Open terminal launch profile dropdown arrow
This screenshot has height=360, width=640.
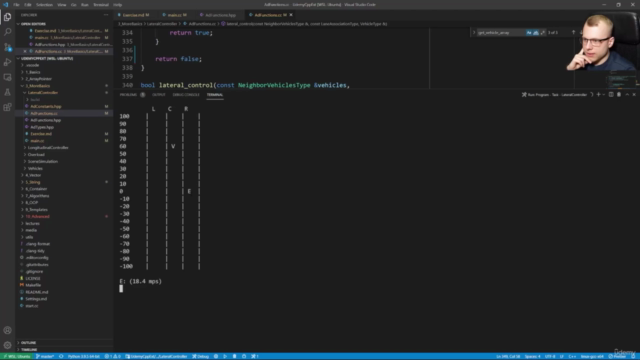point(604,95)
